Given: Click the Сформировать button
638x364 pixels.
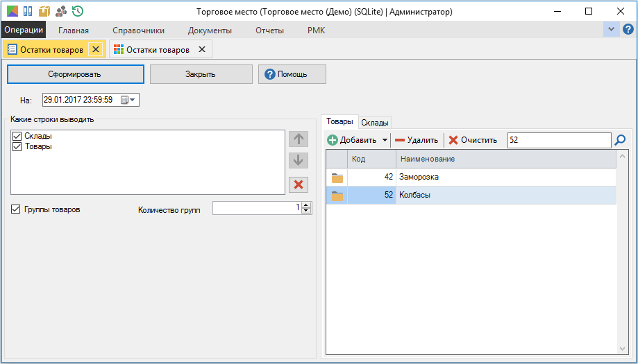Looking at the screenshot, I should coord(75,74).
